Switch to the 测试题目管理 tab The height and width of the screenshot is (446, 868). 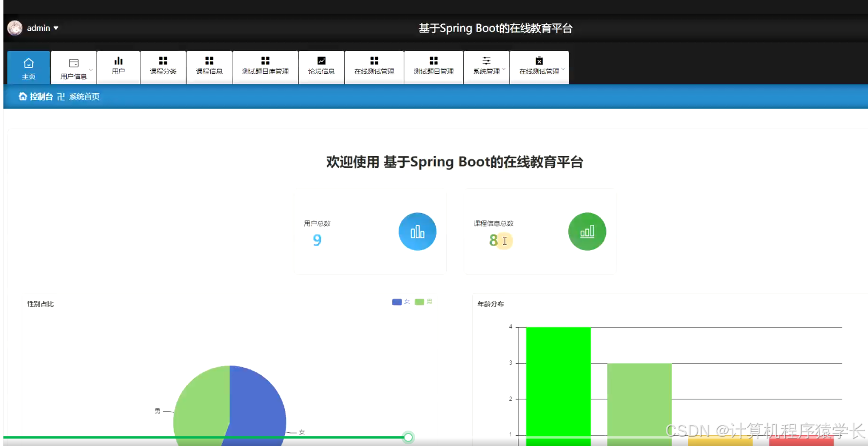(434, 67)
